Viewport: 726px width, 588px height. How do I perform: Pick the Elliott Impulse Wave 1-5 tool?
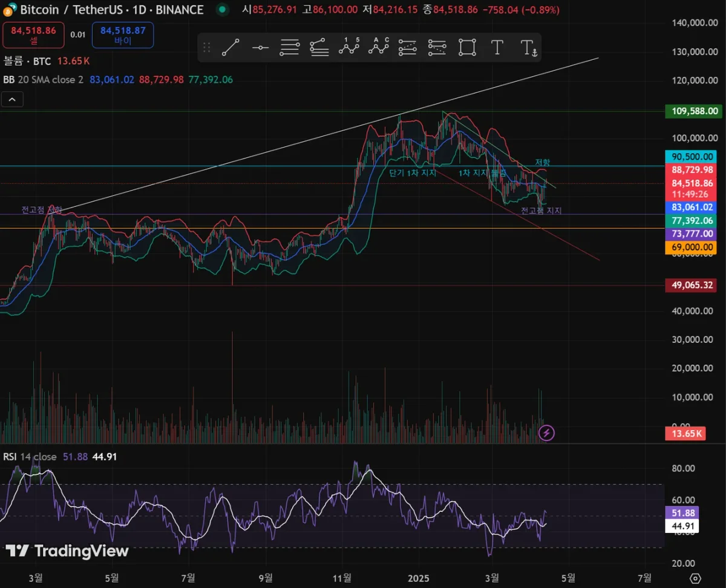click(349, 47)
